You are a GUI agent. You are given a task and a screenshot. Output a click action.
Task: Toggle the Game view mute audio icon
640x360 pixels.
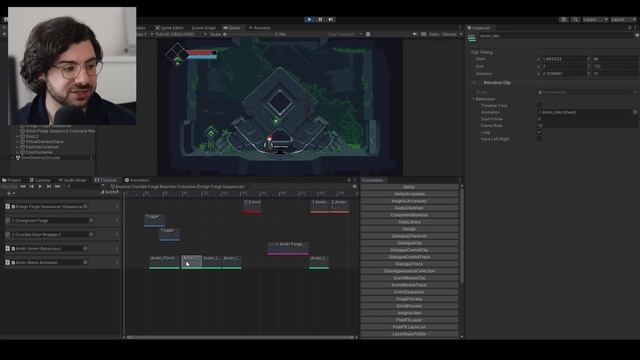click(x=415, y=34)
